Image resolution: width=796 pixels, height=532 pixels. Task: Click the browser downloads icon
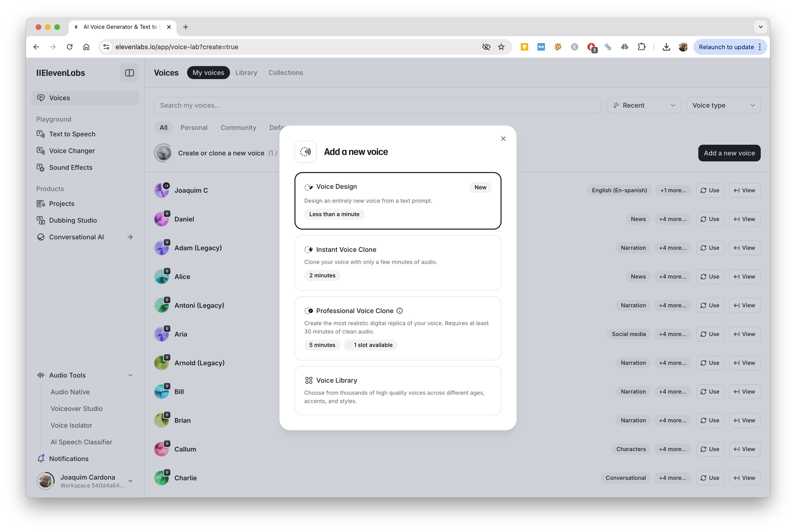coord(666,47)
